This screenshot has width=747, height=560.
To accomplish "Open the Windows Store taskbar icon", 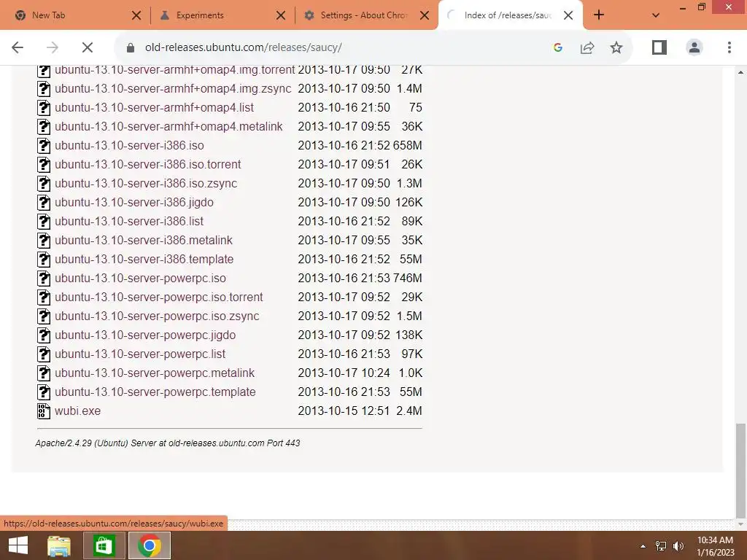I will [104, 545].
